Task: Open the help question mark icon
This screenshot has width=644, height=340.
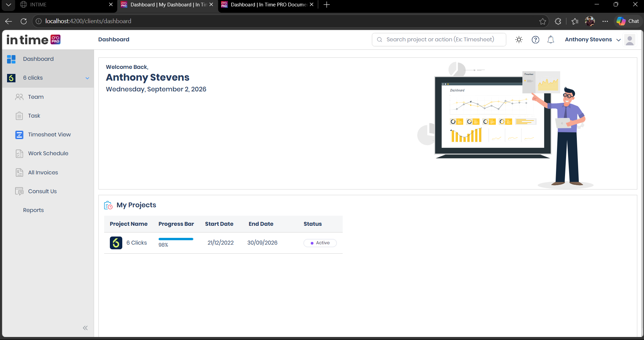Action: pos(535,40)
